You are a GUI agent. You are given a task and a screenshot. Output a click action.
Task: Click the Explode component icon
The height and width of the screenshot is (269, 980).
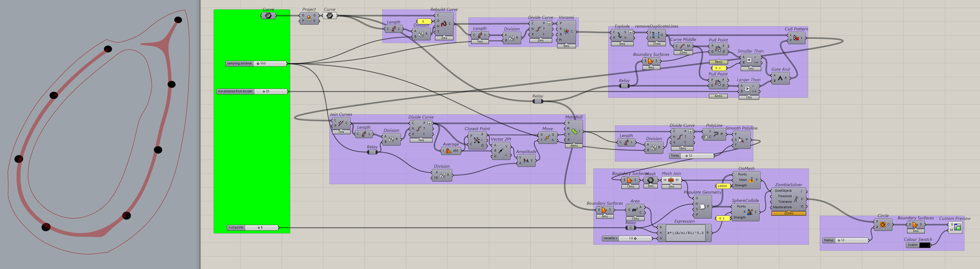620,35
